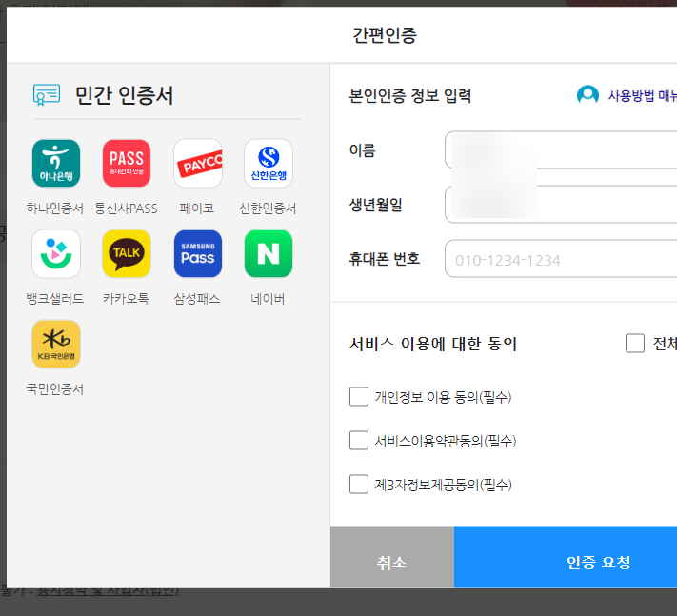Viewport: 677px width, 616px height.
Task: Click the 카카오톡 label
Action: [126, 299]
